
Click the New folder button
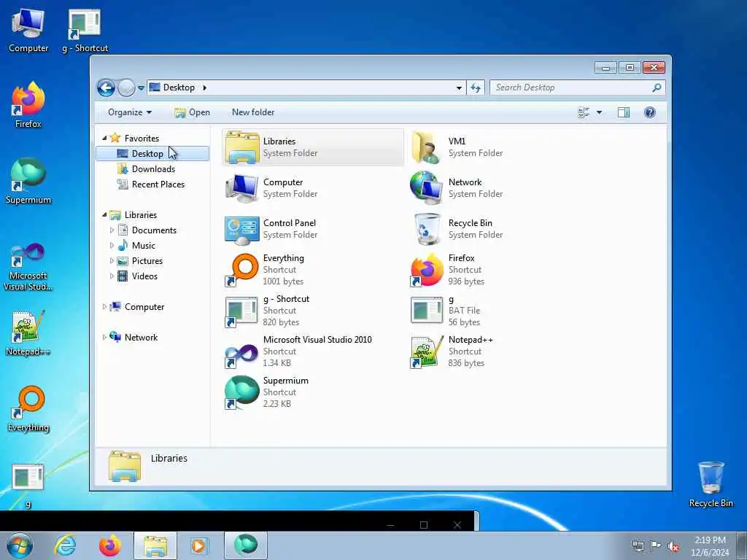pyautogui.click(x=253, y=112)
